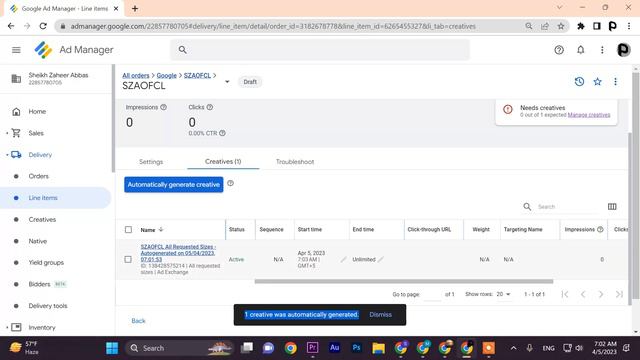
Task: Expand the Inventory sidebar section
Action: [x=7, y=327]
